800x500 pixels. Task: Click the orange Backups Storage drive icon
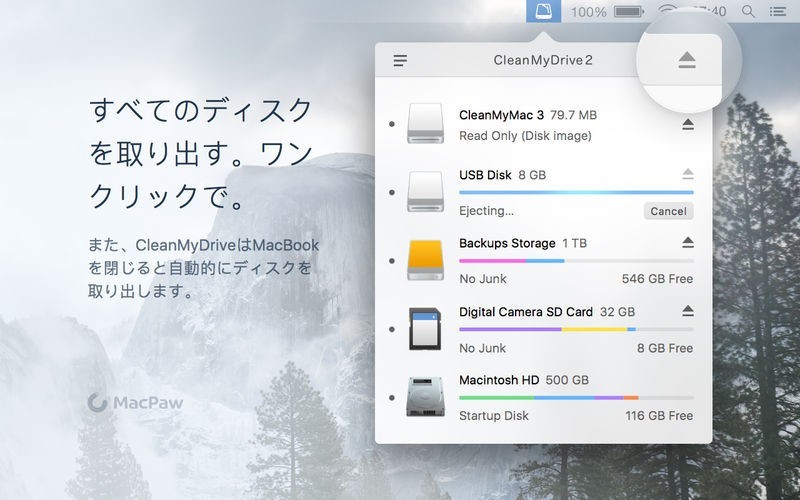pos(431,260)
